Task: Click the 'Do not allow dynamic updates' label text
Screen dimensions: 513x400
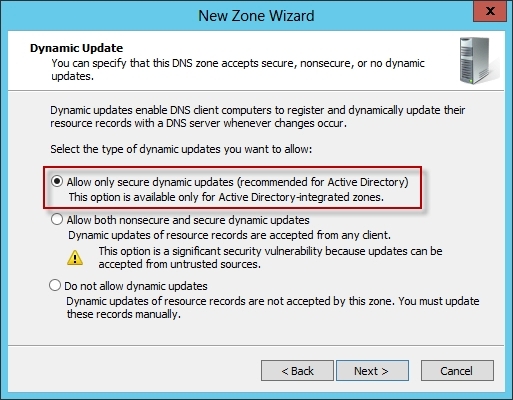Action: point(136,286)
